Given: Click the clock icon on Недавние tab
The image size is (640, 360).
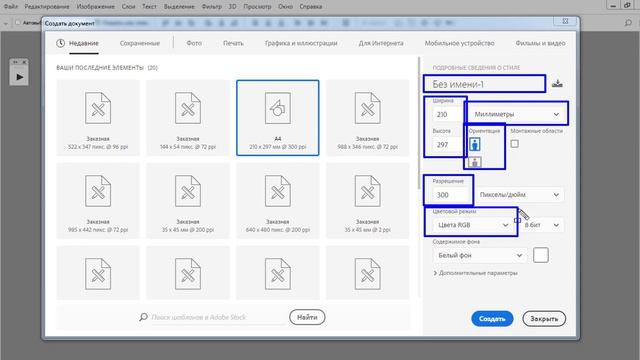Looking at the screenshot, I should pos(60,43).
